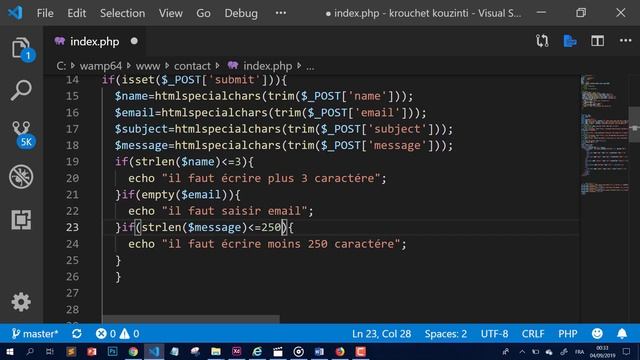Click Ln 23, Col 28 to go to line
Viewport: 640px width, 360px height.
click(x=381, y=334)
